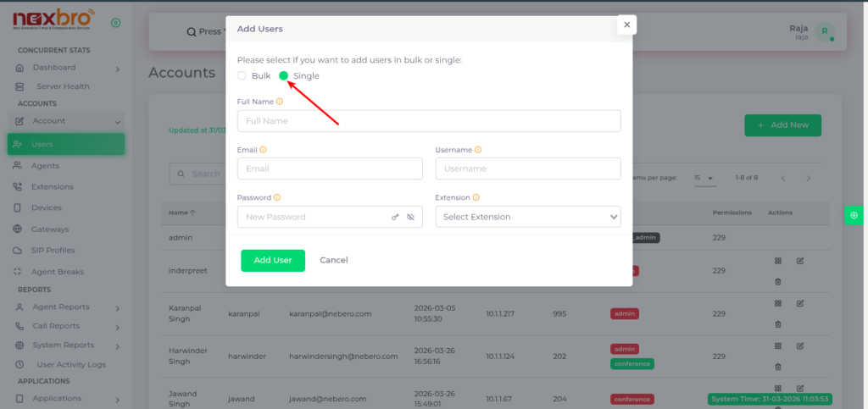Go to Server Health in sidebar
868x409 pixels.
[62, 86]
